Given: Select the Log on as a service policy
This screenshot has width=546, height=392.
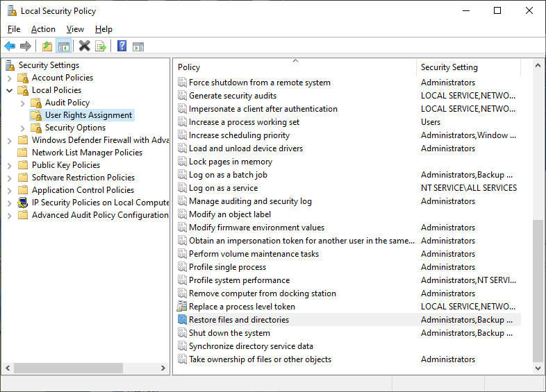Looking at the screenshot, I should tap(223, 188).
